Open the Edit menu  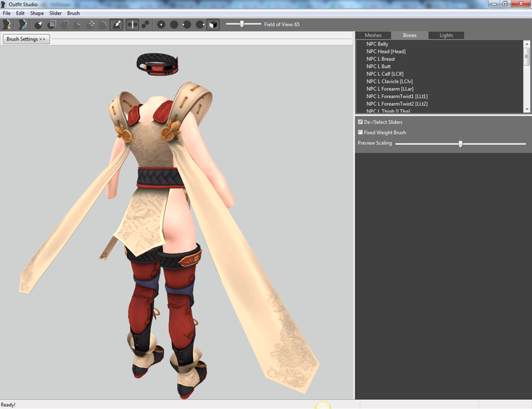coord(21,13)
